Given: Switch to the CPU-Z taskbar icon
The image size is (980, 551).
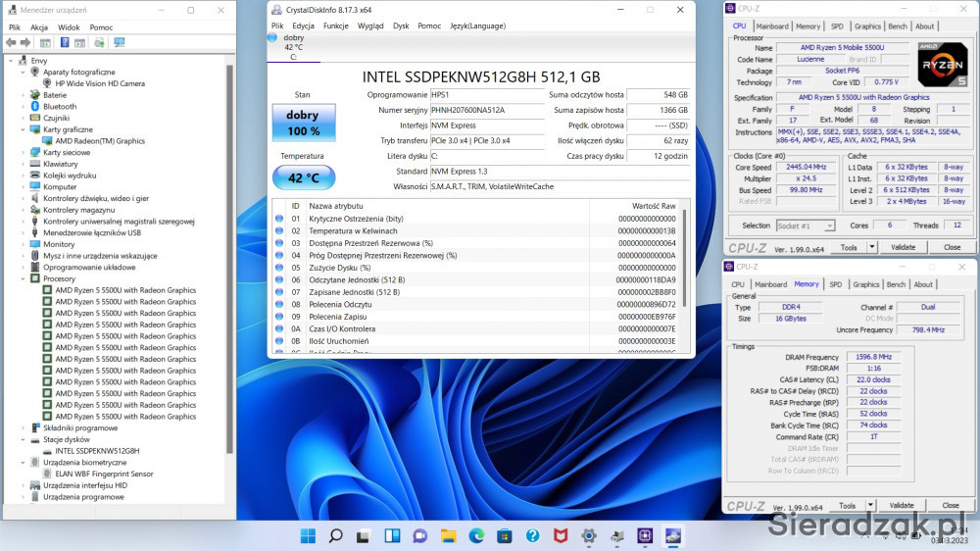Looking at the screenshot, I should [645, 536].
